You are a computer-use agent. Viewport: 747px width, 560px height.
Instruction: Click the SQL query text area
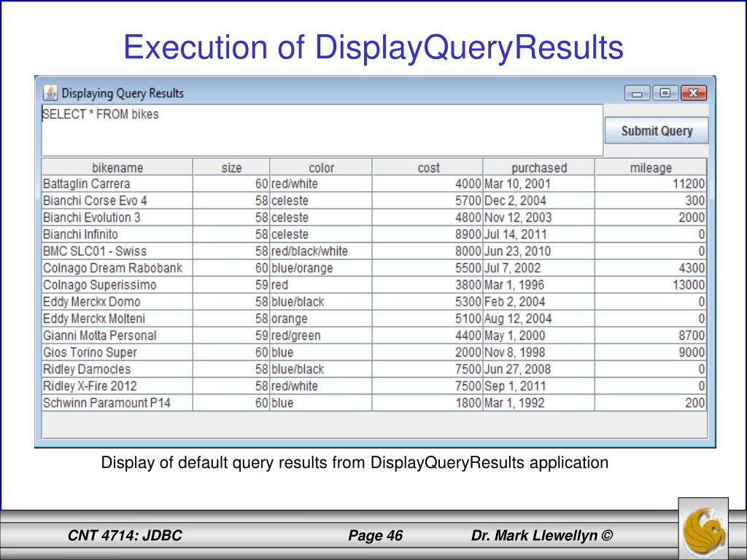point(322,131)
